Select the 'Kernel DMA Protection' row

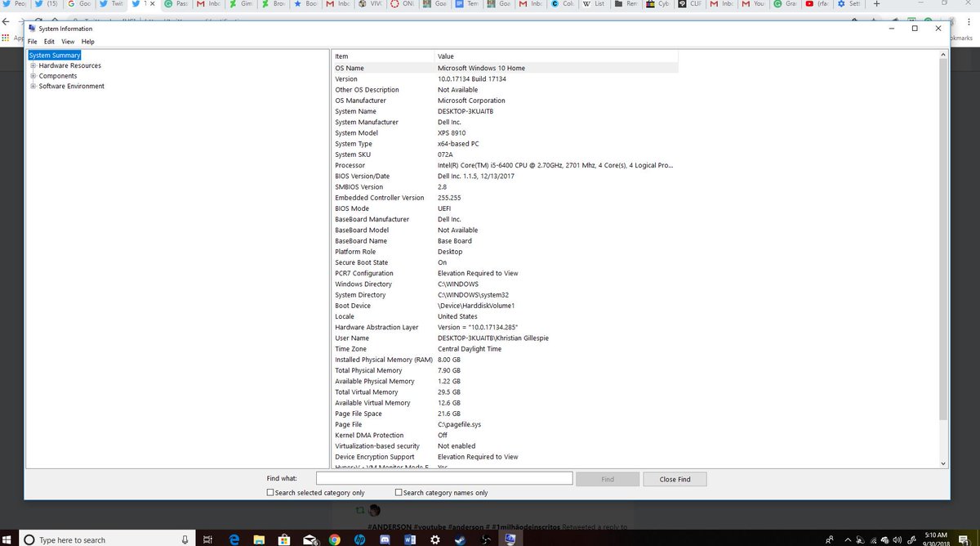(x=505, y=436)
